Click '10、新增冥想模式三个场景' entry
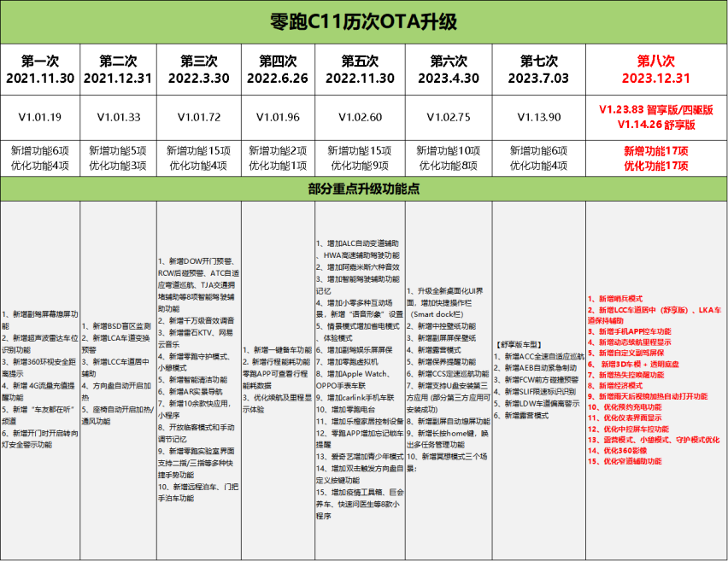Screen dimensions: 728x561 tap(447, 463)
